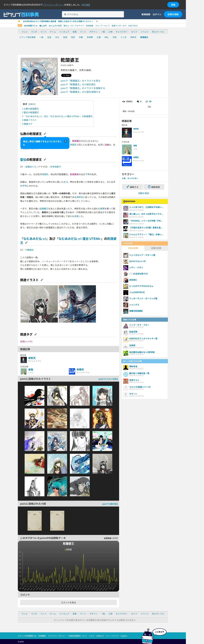Open the 舎脂 sibling article in lower list
This screenshot has height=644, width=204.
[31, 370]
